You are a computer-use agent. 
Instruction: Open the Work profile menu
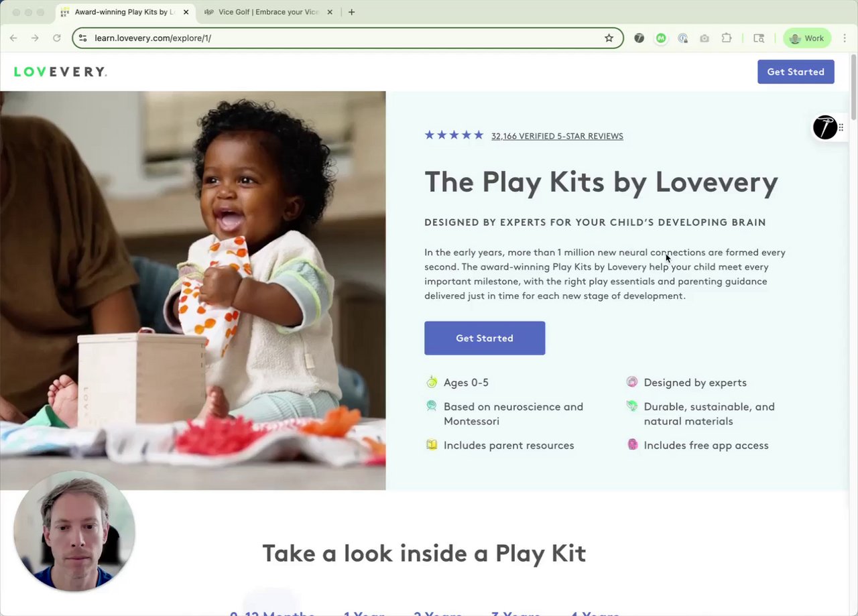[807, 38]
